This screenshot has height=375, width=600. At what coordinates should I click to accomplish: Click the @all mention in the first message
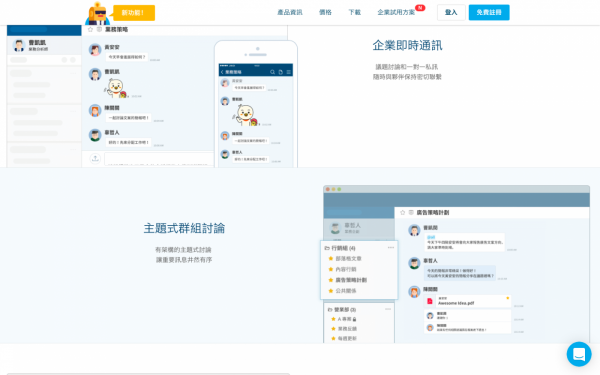pyautogui.click(x=431, y=237)
